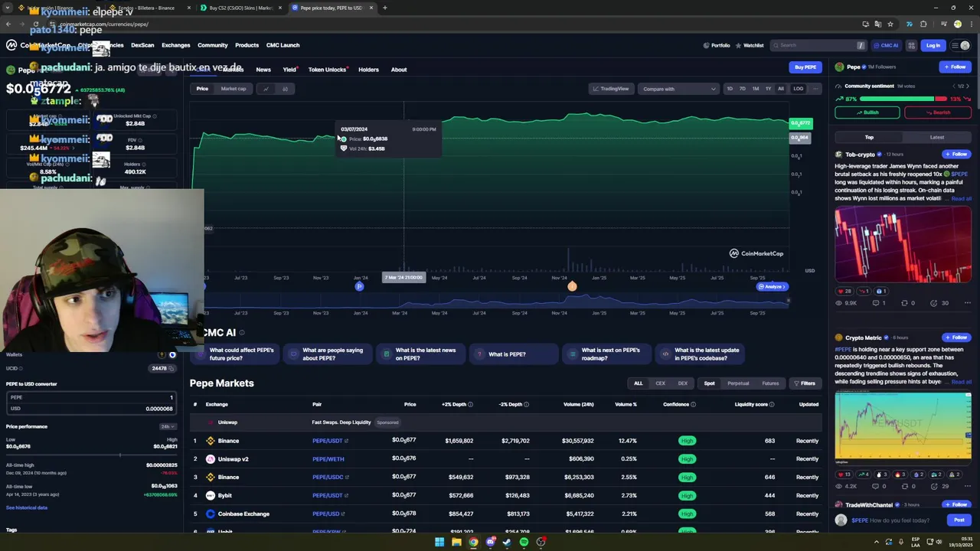Open File Explorer from taskbar
The height and width of the screenshot is (551, 980).
coord(456,542)
